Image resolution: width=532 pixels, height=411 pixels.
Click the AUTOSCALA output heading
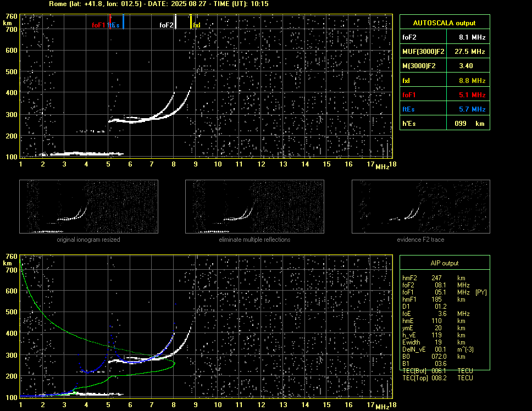coord(444,23)
